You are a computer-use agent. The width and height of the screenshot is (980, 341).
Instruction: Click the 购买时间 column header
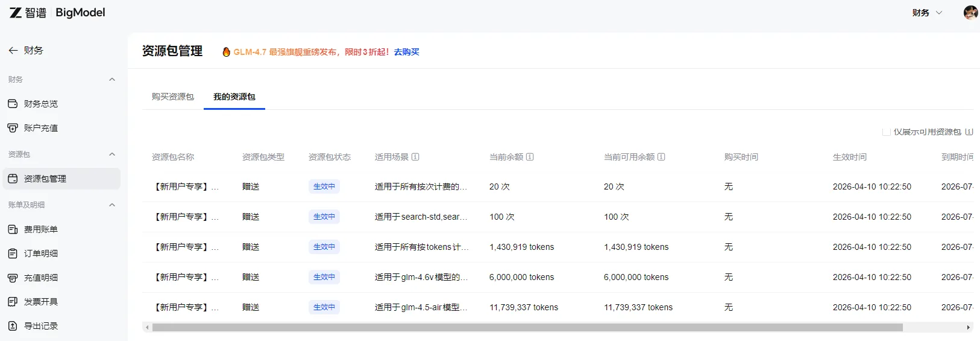click(x=741, y=157)
